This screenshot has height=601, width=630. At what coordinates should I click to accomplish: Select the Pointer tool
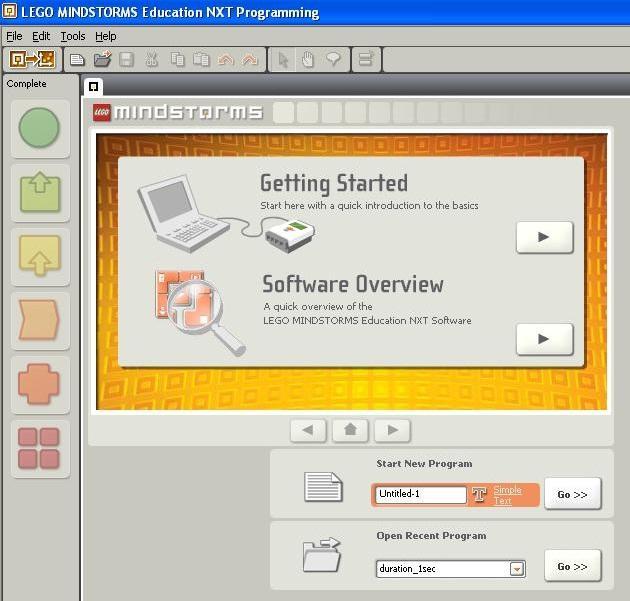pyautogui.click(x=283, y=59)
